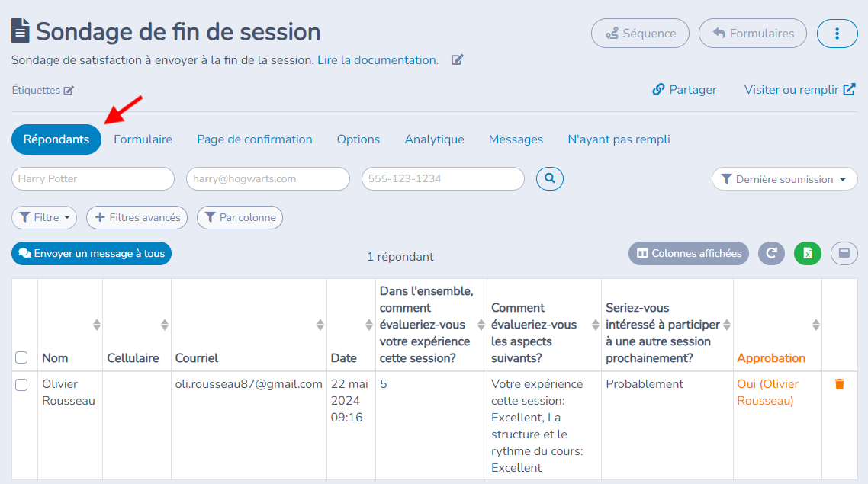Sort by 'Seriez-vous intéressé' column arrows
This screenshot has width=868, height=484.
(727, 325)
